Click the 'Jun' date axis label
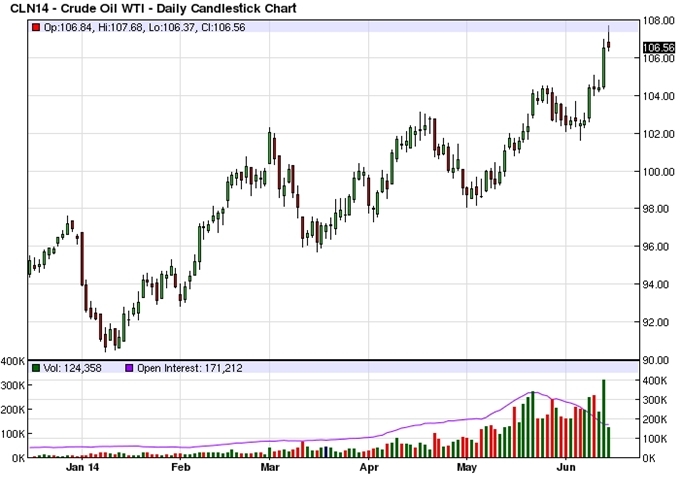The image size is (680, 497). (x=566, y=467)
